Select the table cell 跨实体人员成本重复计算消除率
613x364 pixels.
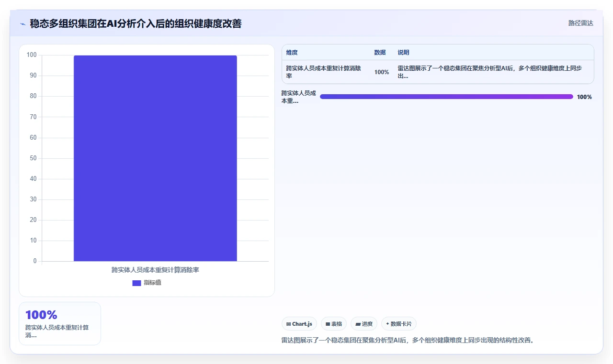coord(326,72)
